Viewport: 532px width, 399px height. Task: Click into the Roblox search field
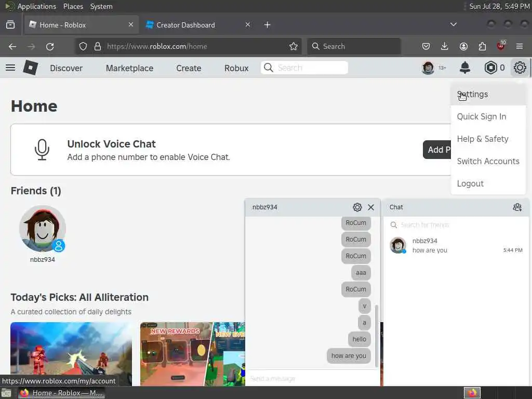pyautogui.click(x=304, y=68)
